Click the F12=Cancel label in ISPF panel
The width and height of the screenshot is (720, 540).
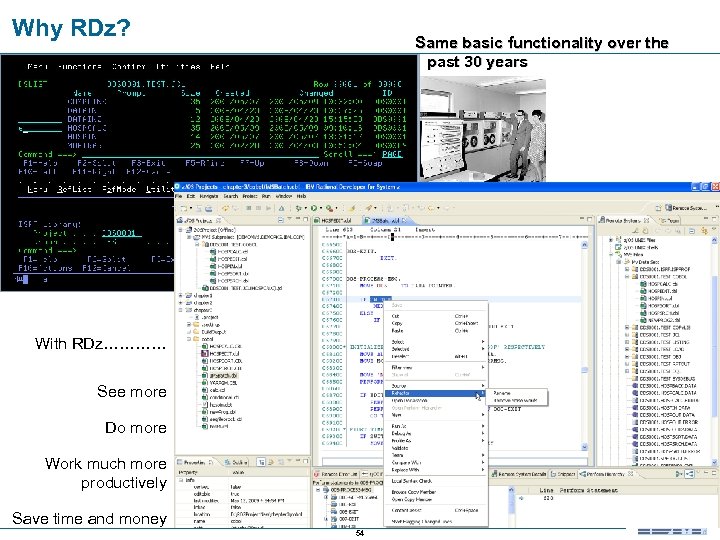tap(107, 268)
